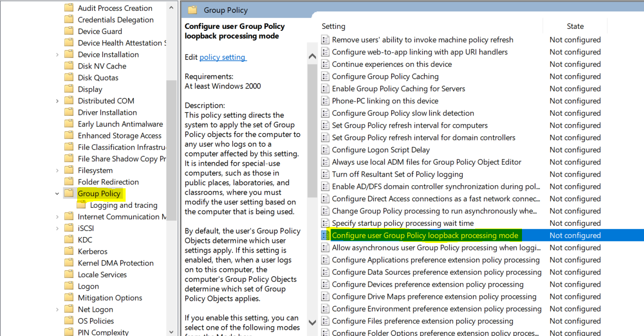Select the Folder Redirection tree item
Image resolution: width=644 pixels, height=336 pixels.
[x=108, y=182]
